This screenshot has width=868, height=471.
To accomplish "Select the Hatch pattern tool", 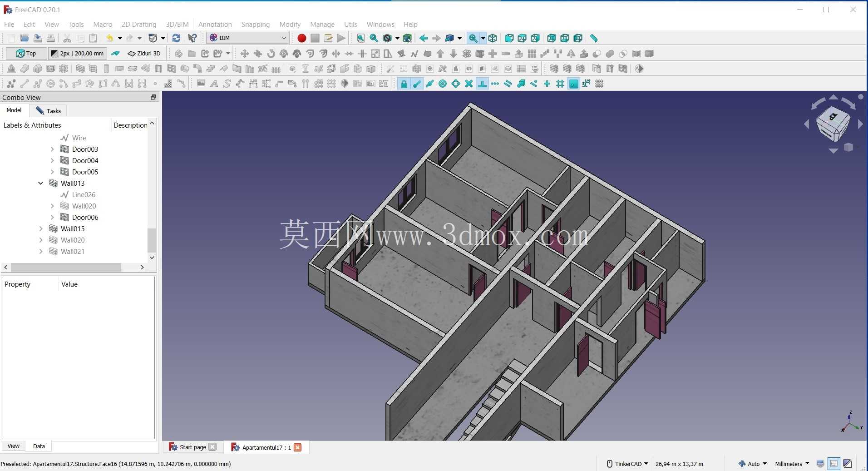I will tap(168, 84).
